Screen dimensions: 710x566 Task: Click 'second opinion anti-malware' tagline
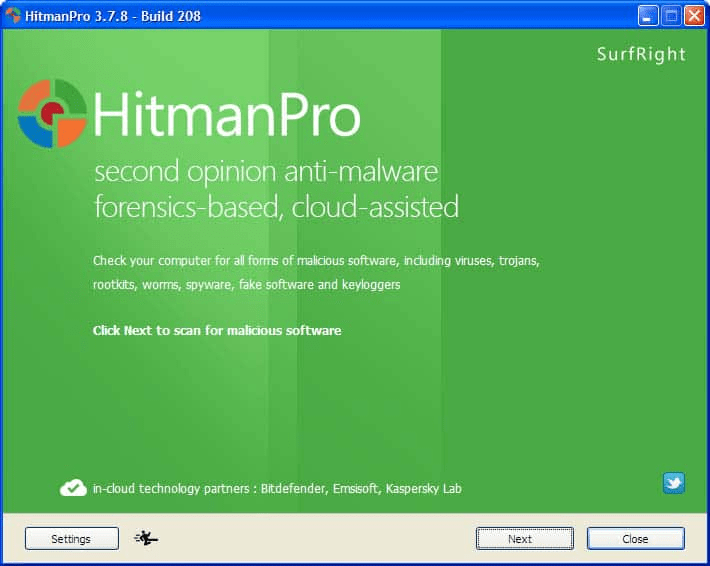(266, 172)
